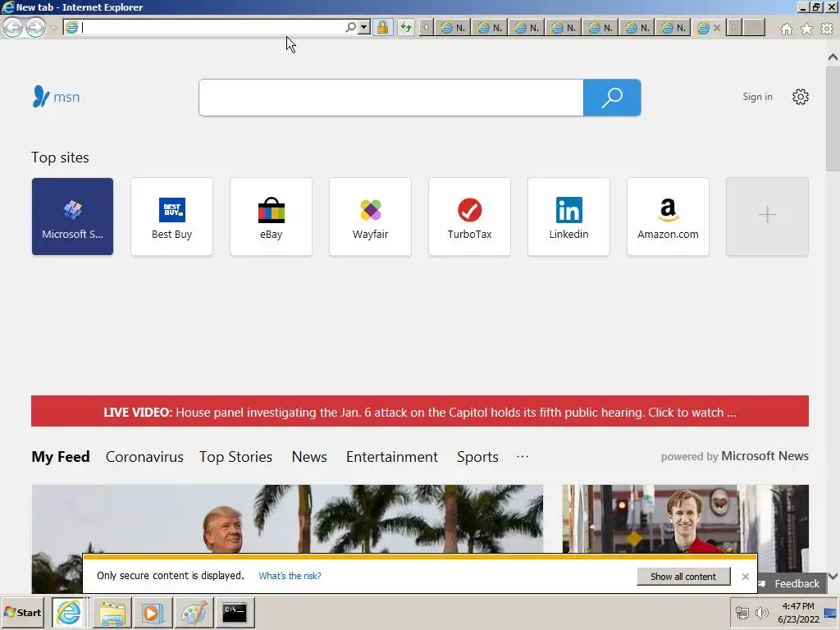The width and height of the screenshot is (840, 630).
Task: Switch to the News feed tab
Action: (309, 457)
